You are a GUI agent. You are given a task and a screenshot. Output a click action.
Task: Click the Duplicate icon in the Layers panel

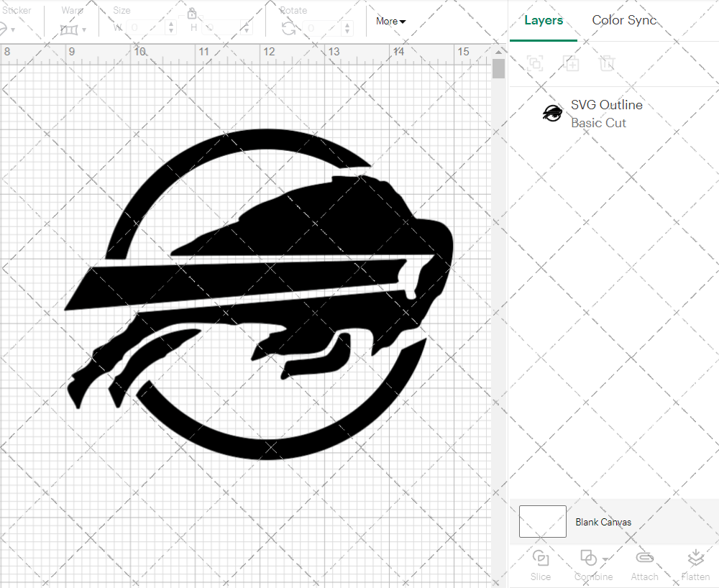click(x=572, y=63)
